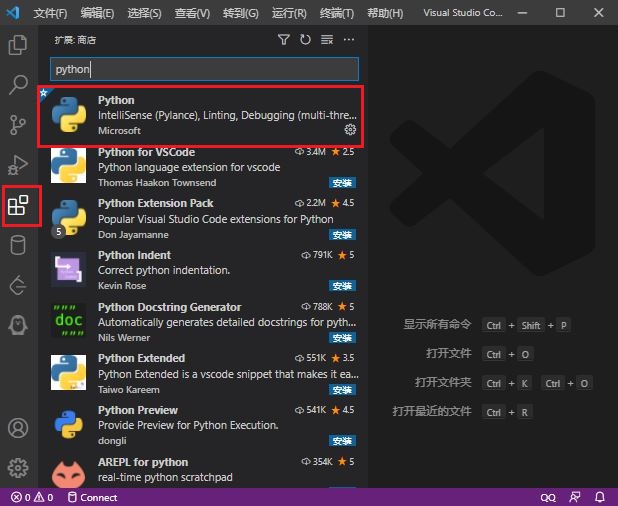Open the Manage gear in activity bar

pos(18,468)
